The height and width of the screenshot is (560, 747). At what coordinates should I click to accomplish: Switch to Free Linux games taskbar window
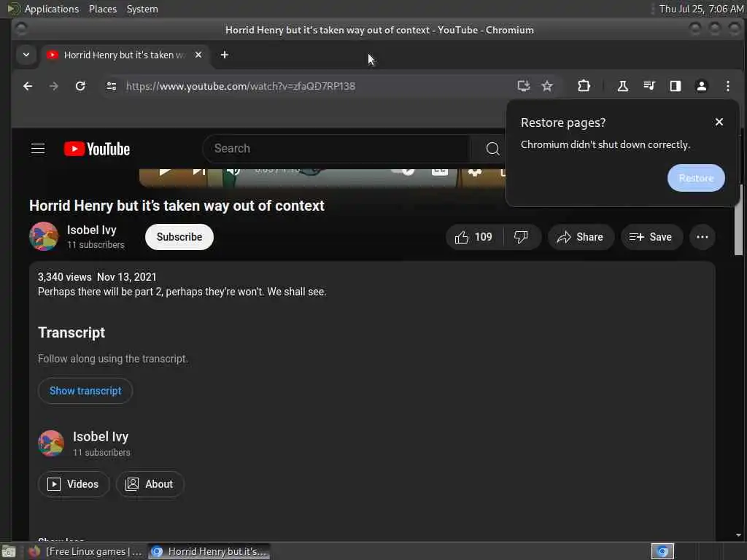86,552
